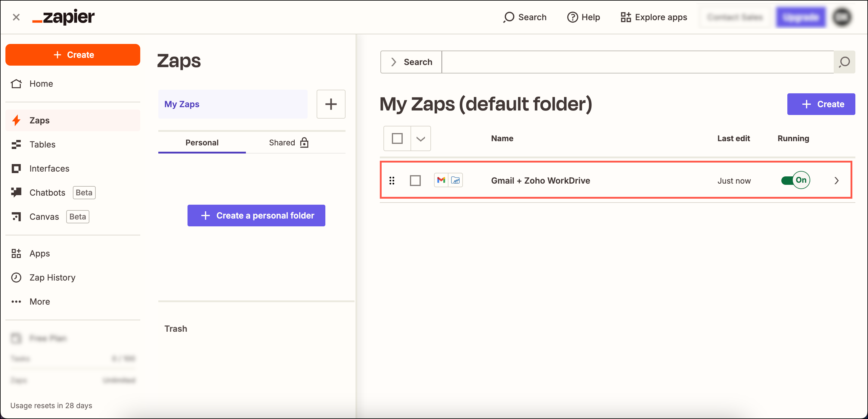Tick the select-all checkbox in header
868x419 pixels.
click(x=397, y=138)
